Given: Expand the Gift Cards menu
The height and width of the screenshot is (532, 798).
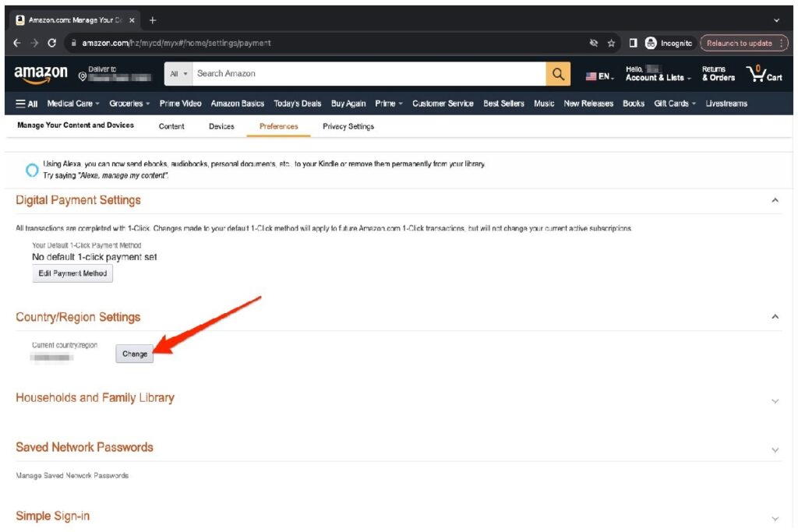Looking at the screenshot, I should [x=674, y=104].
